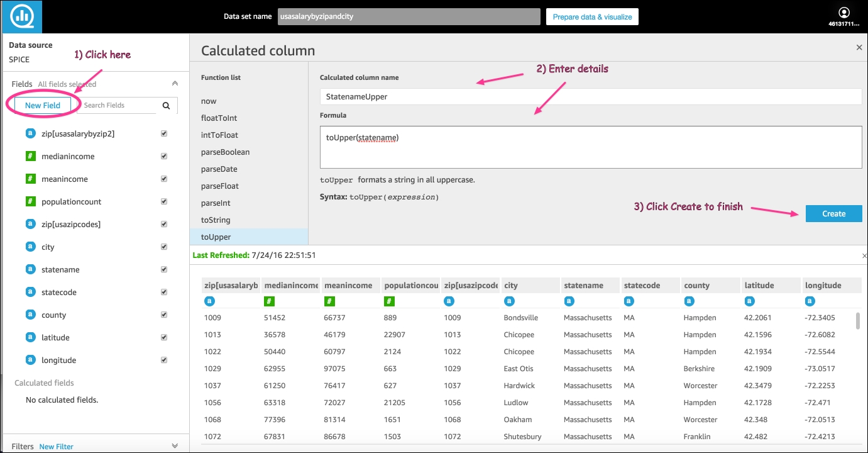Click the Formula text area
Screen dimensions: 868x453
(x=591, y=147)
